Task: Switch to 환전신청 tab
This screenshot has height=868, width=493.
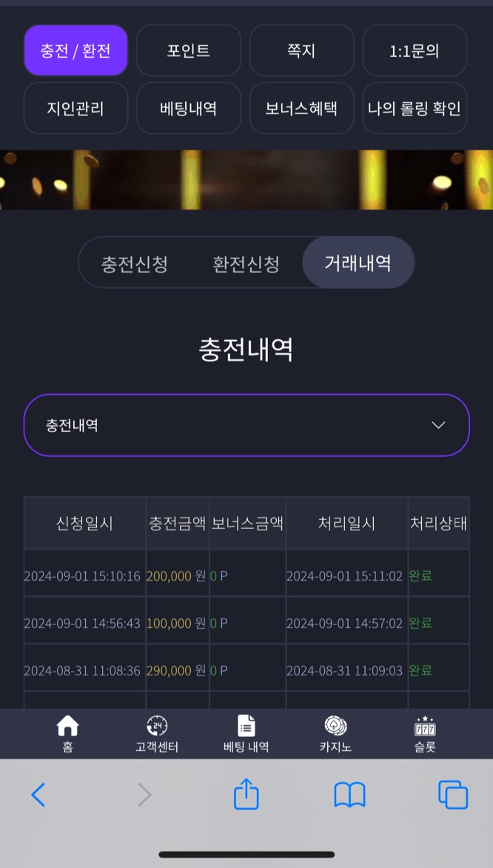Action: (x=246, y=264)
